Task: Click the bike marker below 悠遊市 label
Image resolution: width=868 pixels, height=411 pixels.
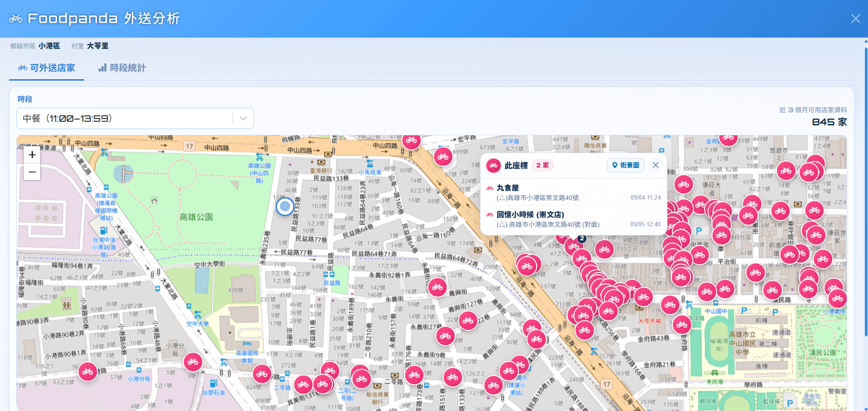Action: (x=786, y=171)
